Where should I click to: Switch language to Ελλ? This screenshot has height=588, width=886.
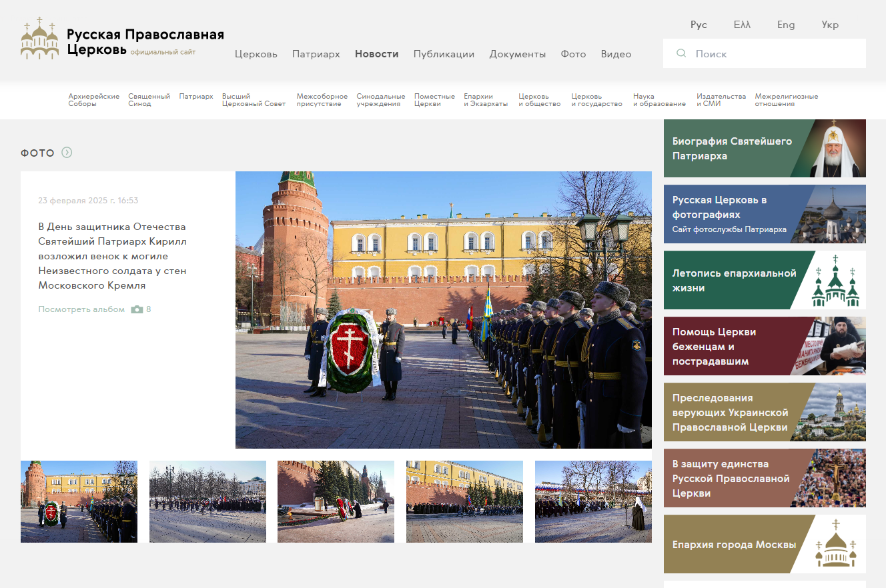point(742,25)
